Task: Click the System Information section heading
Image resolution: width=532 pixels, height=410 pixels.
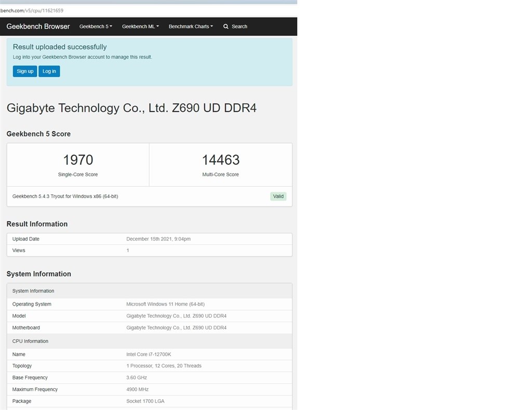Action: pos(38,274)
